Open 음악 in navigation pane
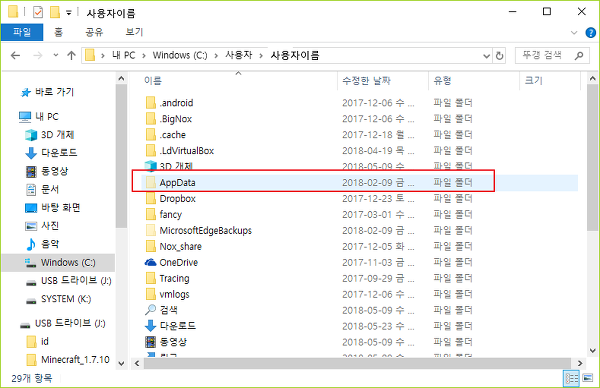This screenshot has width=600, height=388. click(42, 244)
